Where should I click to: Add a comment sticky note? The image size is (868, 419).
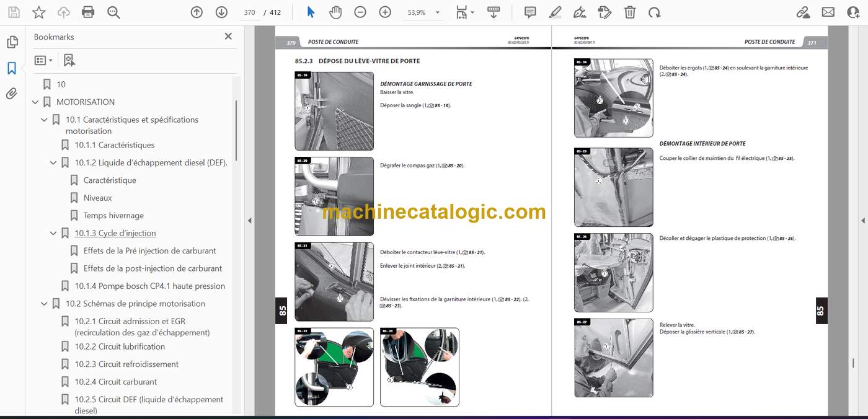coord(530,12)
